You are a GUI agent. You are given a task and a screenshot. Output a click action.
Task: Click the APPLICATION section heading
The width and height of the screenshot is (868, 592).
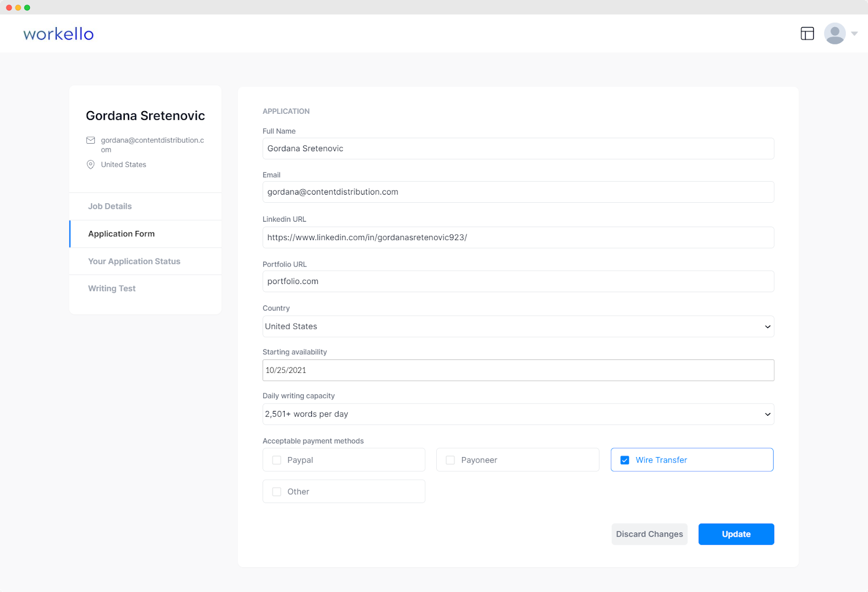(x=286, y=111)
